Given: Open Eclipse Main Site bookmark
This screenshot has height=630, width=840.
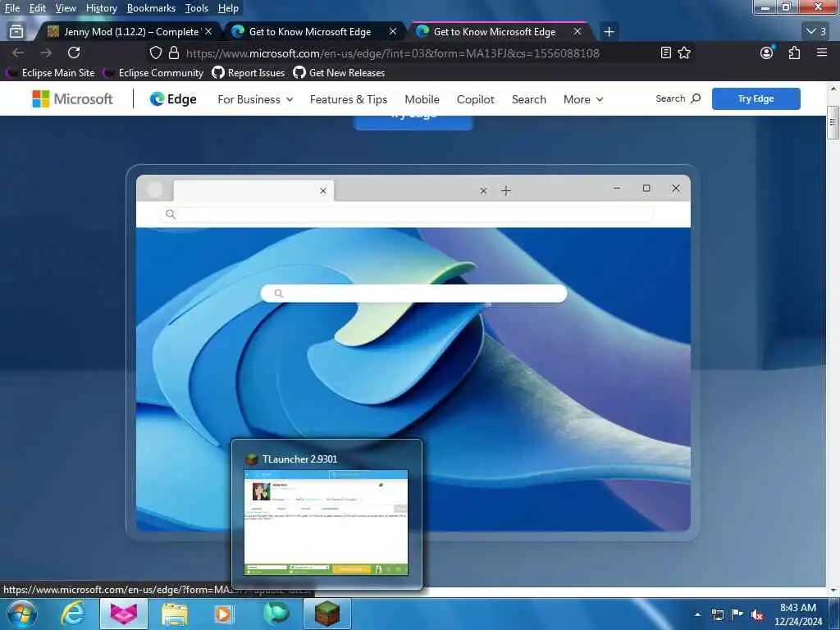Looking at the screenshot, I should pyautogui.click(x=50, y=73).
